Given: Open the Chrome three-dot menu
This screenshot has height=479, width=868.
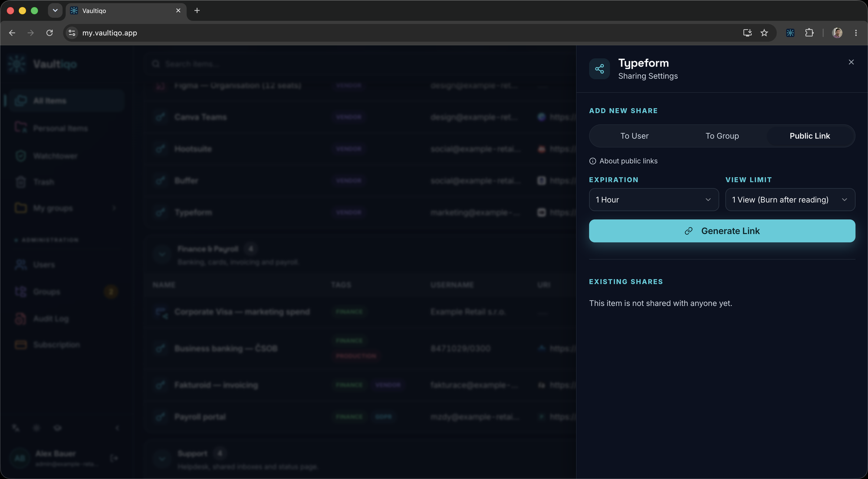Looking at the screenshot, I should (x=856, y=33).
